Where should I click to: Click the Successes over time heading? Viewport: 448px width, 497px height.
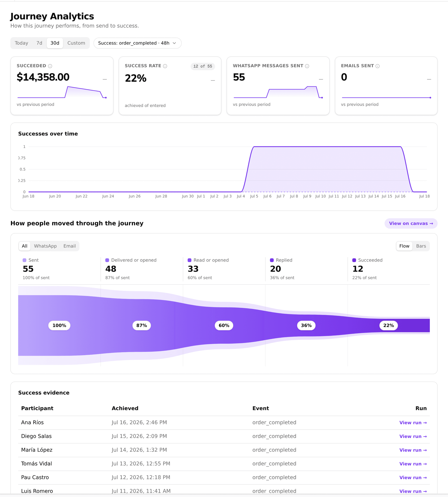point(48,134)
